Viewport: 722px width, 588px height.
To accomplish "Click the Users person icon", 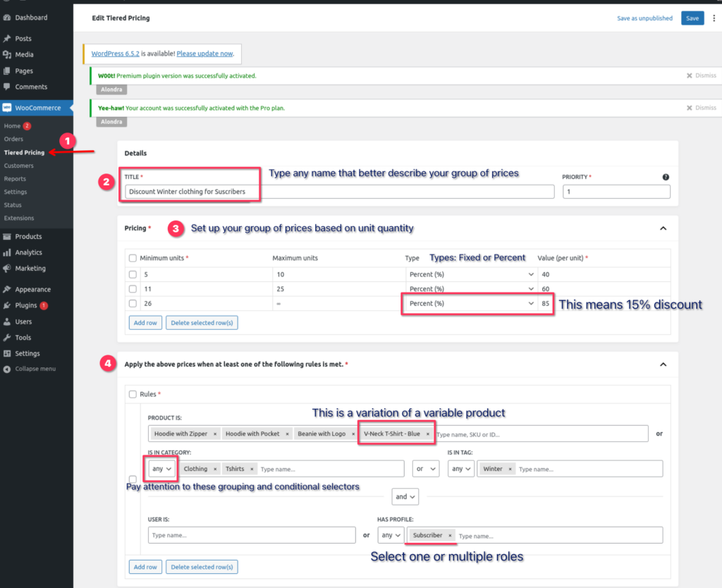I will [7, 321].
